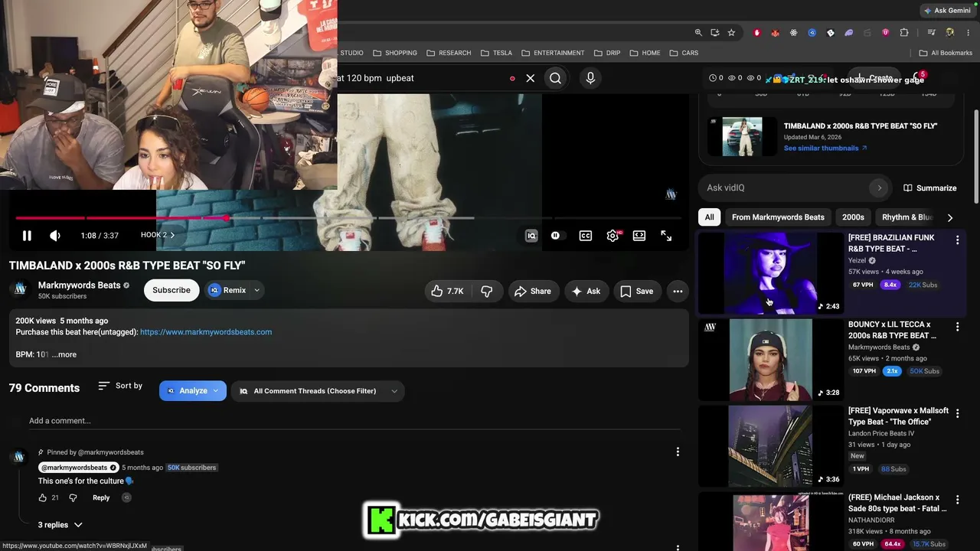
Task: Open the vidIQ Analyze comments dropdown
Action: tap(193, 391)
